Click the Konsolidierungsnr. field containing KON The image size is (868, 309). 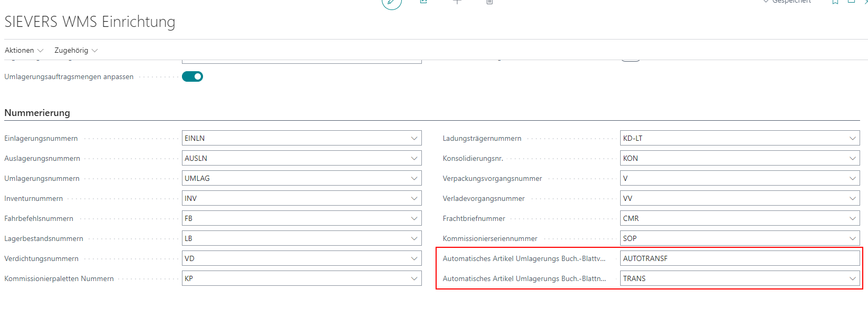tap(733, 158)
